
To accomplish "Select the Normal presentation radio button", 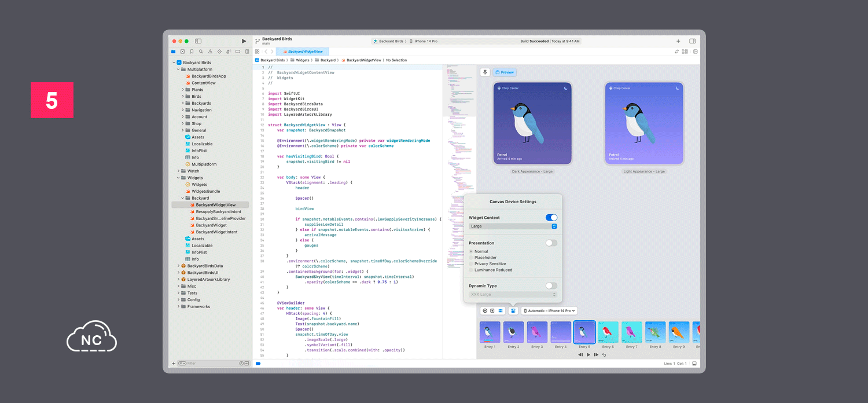I will coord(471,251).
